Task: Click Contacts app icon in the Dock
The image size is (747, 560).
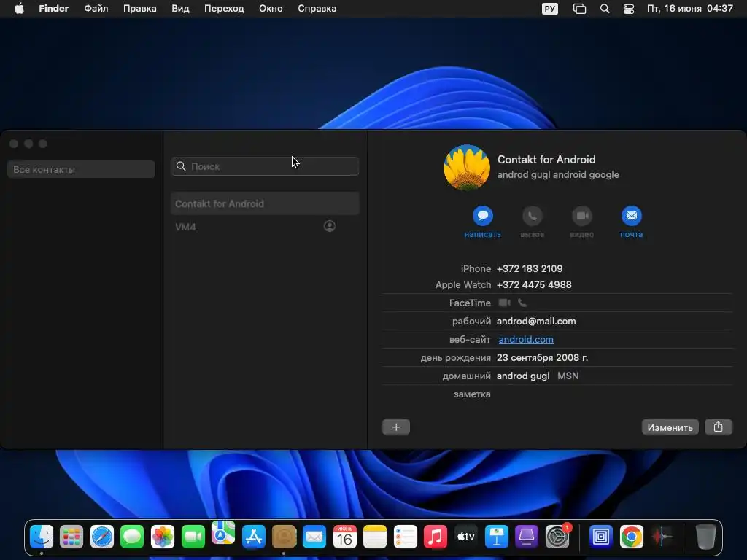Action: point(284,537)
